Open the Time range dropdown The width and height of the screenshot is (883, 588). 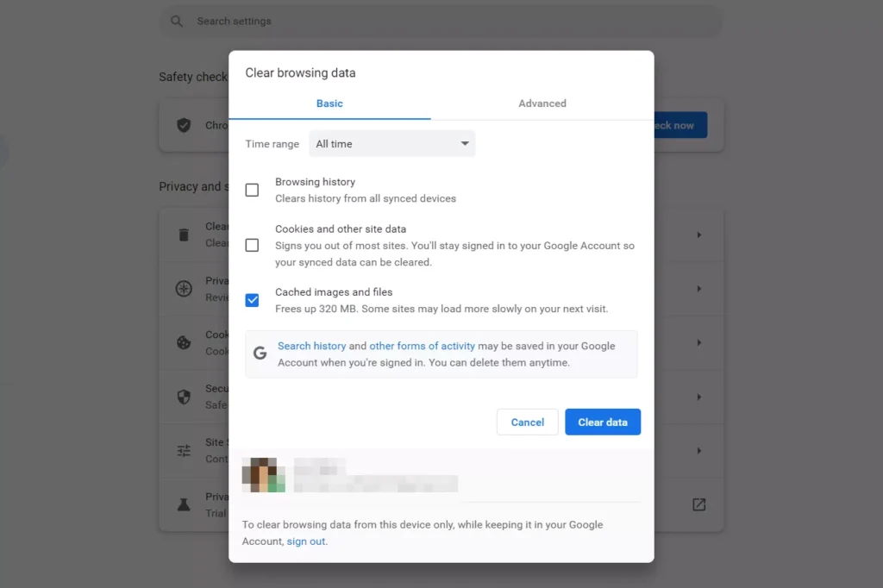click(x=391, y=144)
